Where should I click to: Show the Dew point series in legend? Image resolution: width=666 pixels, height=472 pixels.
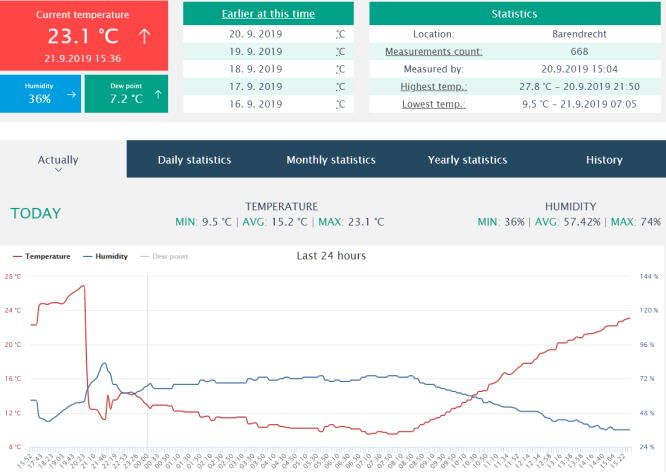(x=164, y=257)
